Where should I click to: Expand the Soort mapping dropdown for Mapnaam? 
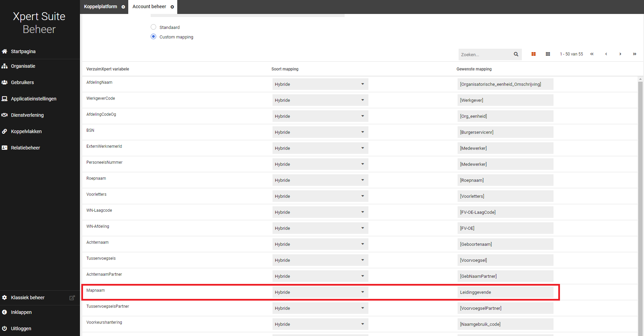pos(320,292)
